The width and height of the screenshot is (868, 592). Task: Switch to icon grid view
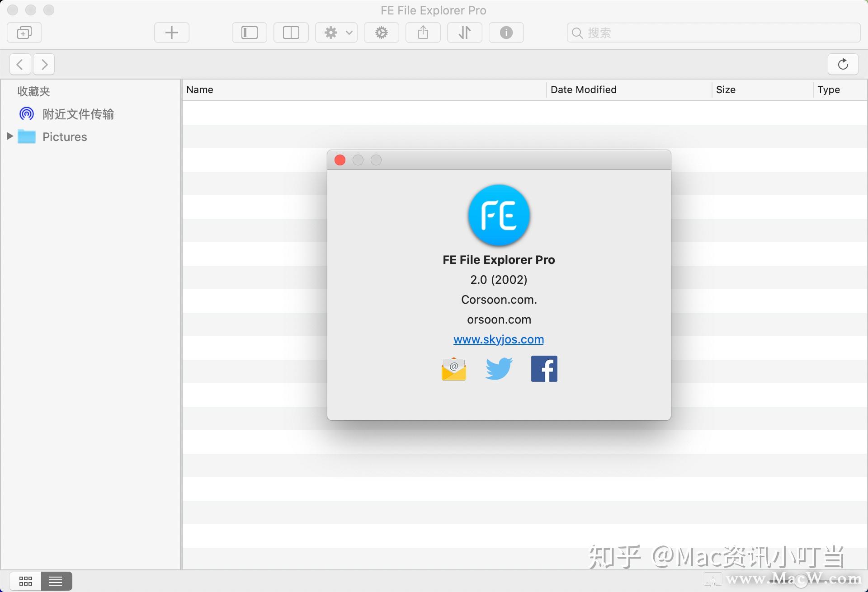(x=26, y=581)
